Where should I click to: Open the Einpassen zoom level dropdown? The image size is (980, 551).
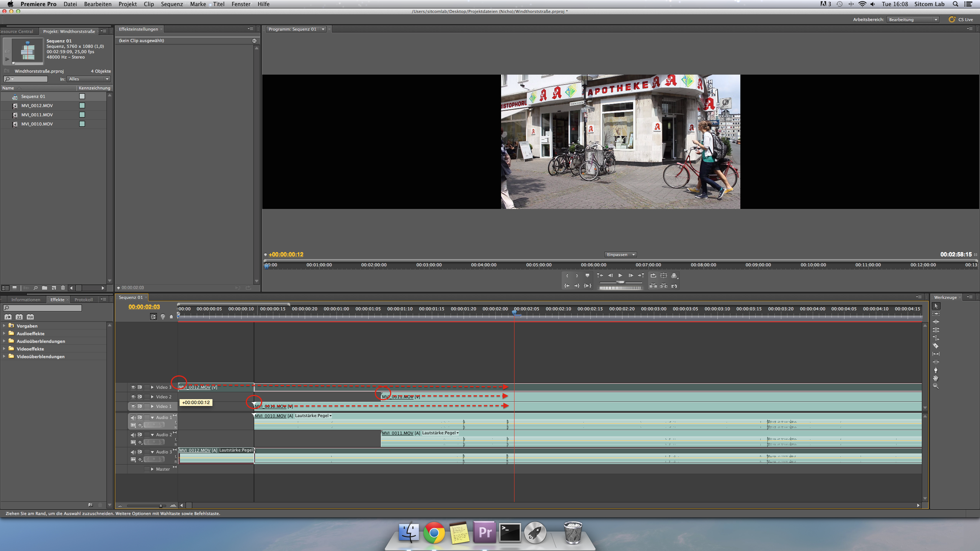(x=620, y=254)
